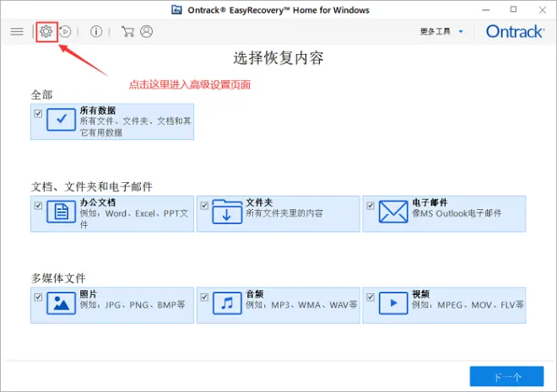Image resolution: width=557 pixels, height=392 pixels.
Task: Click the 音频 title text
Action: coord(255,293)
